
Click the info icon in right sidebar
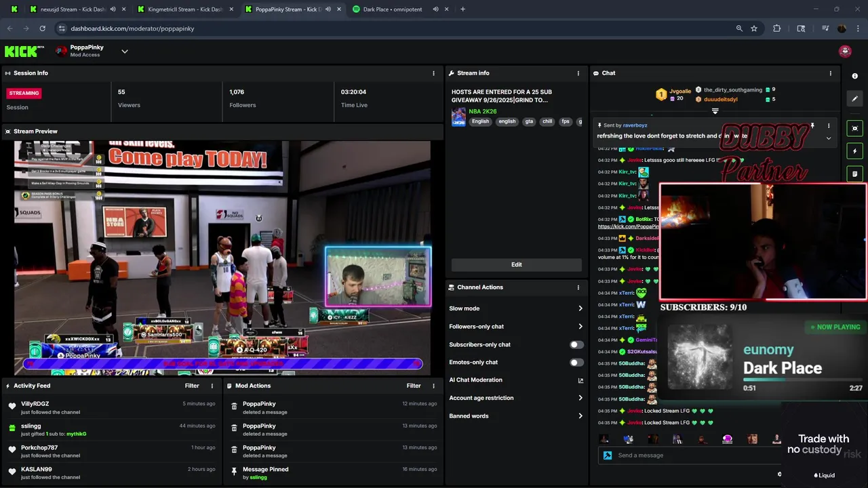[x=855, y=76]
